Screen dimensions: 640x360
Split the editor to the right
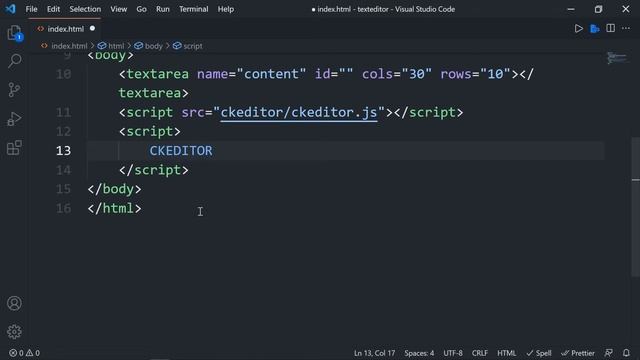pyautogui.click(x=611, y=28)
